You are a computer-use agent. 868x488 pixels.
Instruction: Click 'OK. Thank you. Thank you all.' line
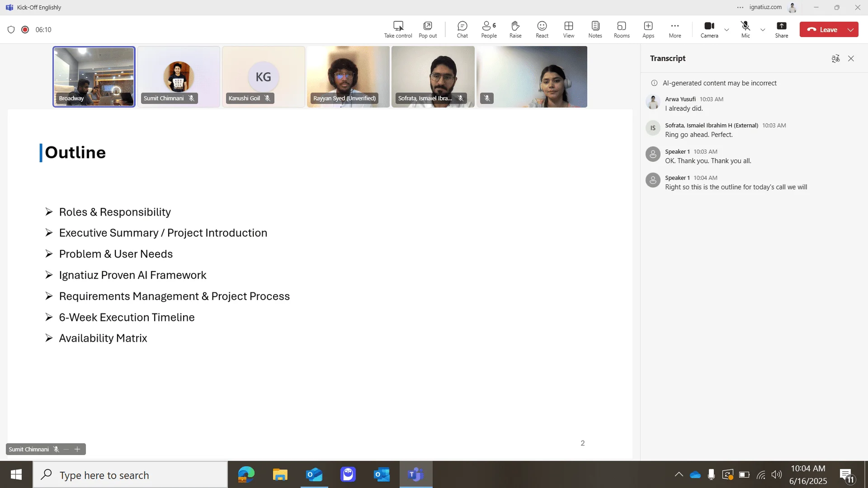708,161
